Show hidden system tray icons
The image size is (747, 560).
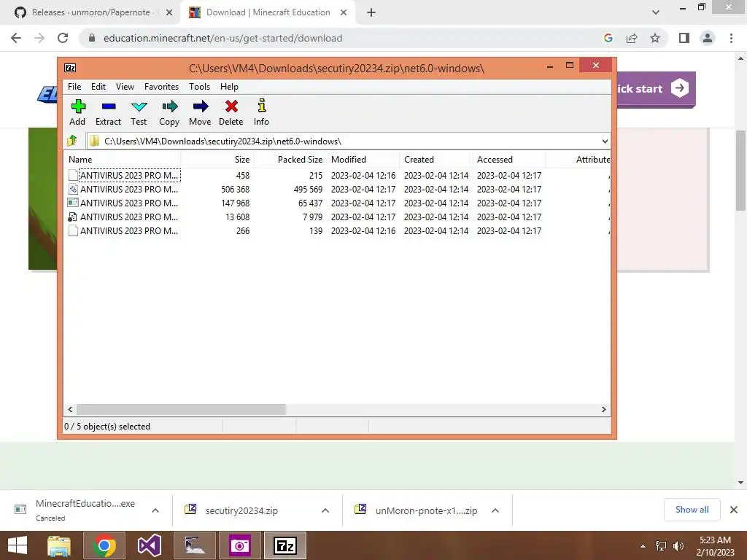643,545
